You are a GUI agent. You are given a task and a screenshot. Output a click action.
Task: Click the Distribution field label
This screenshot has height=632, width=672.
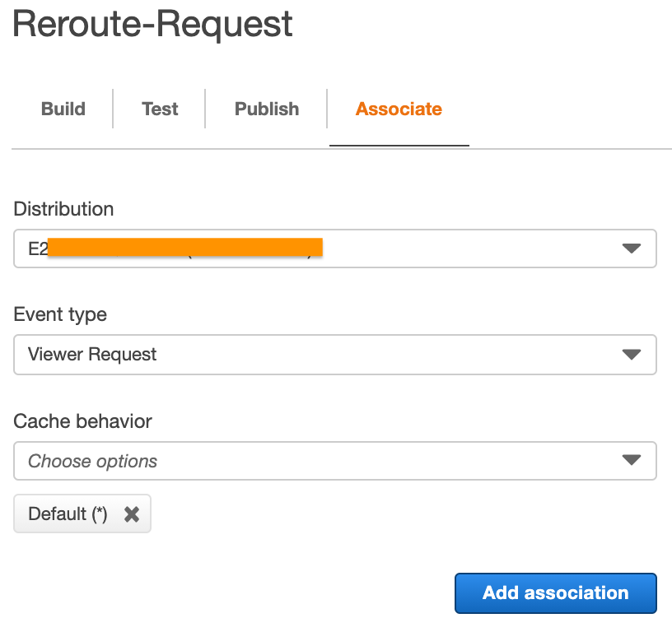64,209
